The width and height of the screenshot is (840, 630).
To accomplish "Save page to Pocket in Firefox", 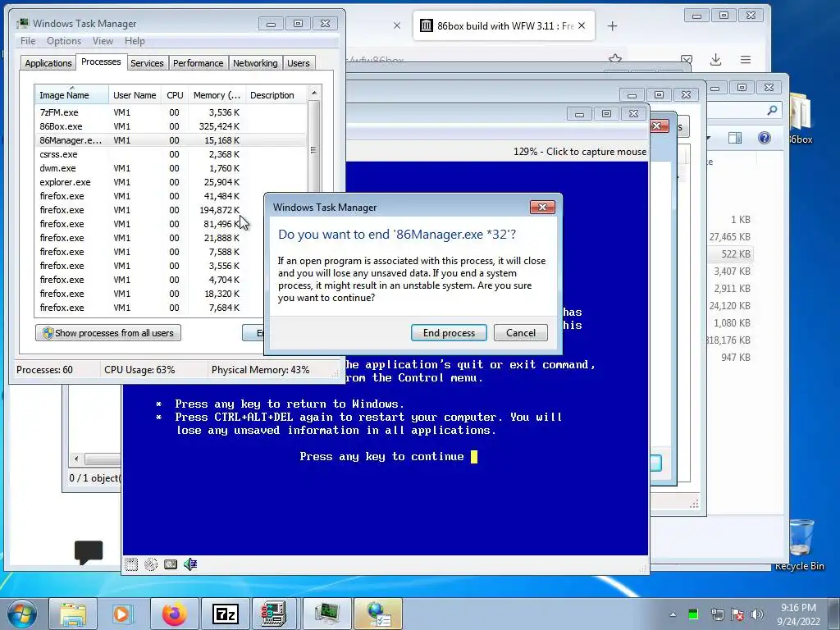I will click(x=687, y=59).
